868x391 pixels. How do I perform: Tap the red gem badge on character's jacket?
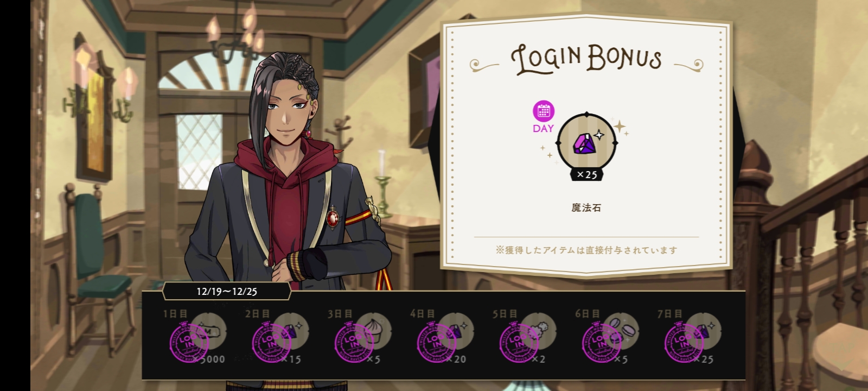333,217
